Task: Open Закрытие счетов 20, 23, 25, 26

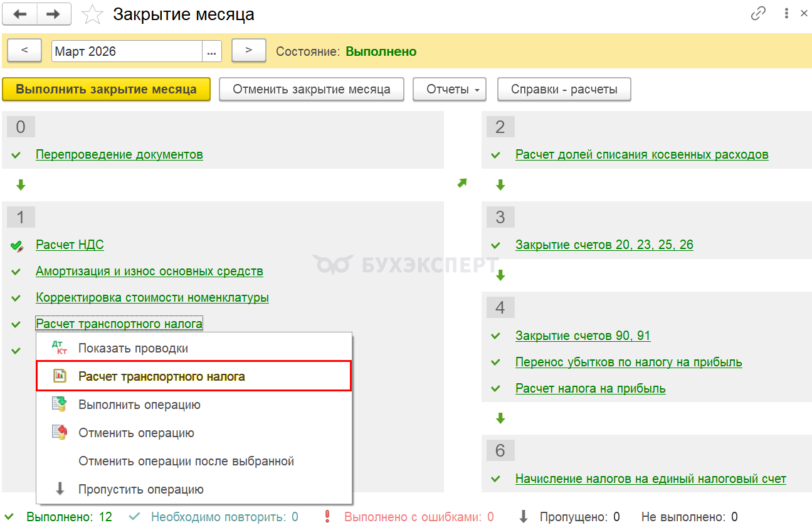Action: [x=604, y=245]
